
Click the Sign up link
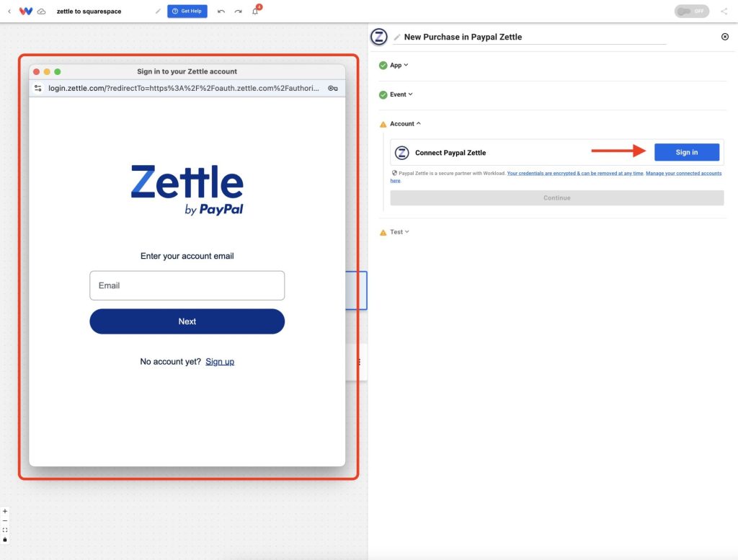pos(220,361)
